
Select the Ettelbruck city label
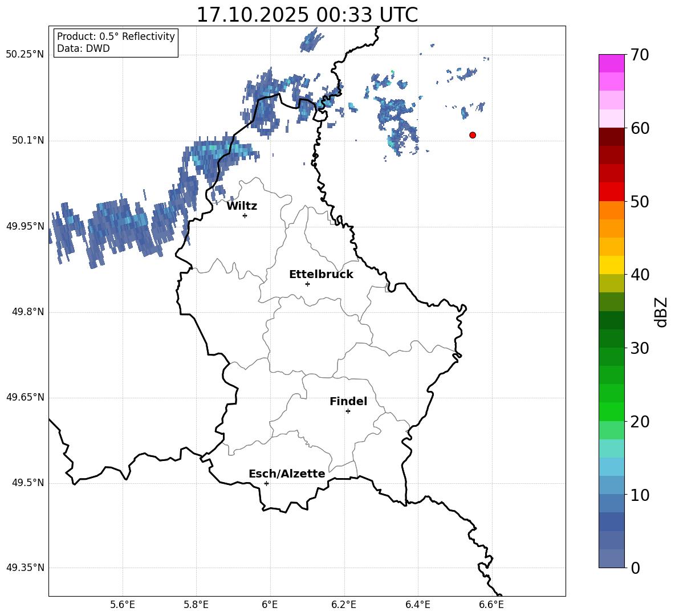[x=321, y=275]
